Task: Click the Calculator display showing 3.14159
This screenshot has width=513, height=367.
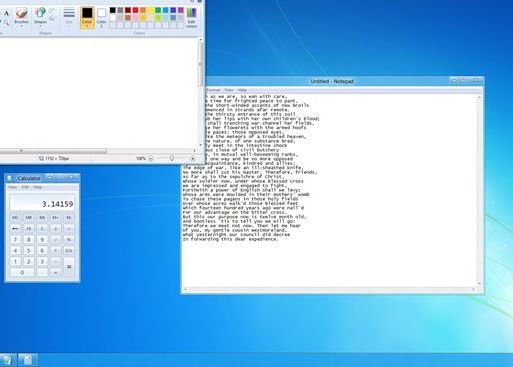Action: 42,203
